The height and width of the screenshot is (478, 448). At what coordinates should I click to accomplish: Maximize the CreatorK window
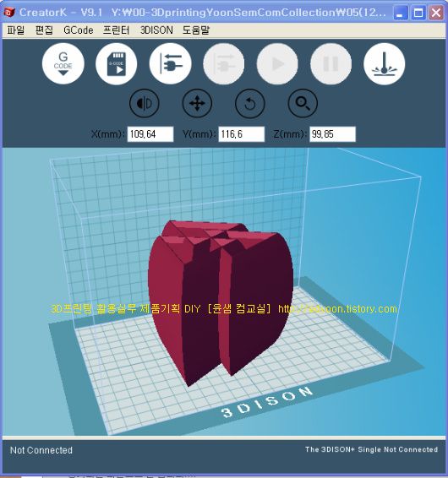coord(418,13)
